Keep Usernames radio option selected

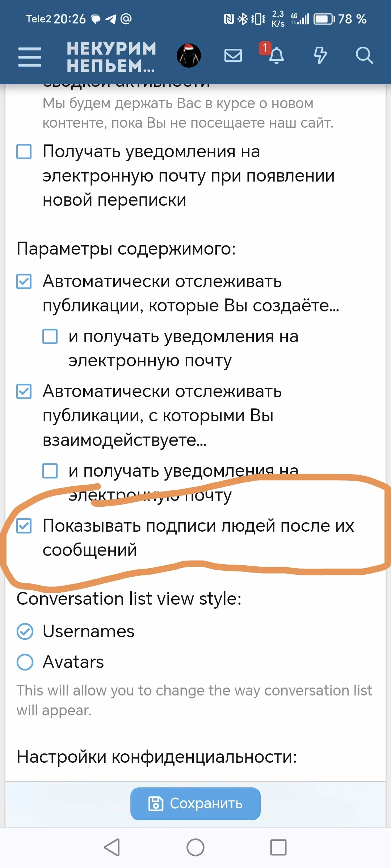point(24,632)
